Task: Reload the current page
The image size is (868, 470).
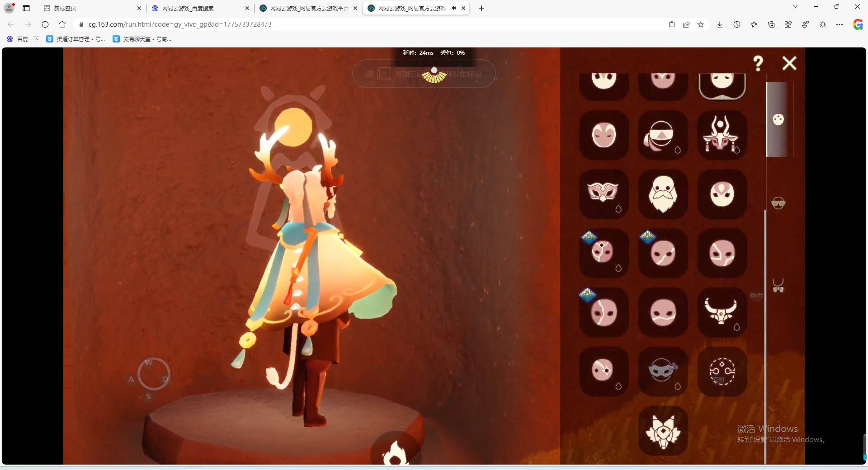Action: 45,24
